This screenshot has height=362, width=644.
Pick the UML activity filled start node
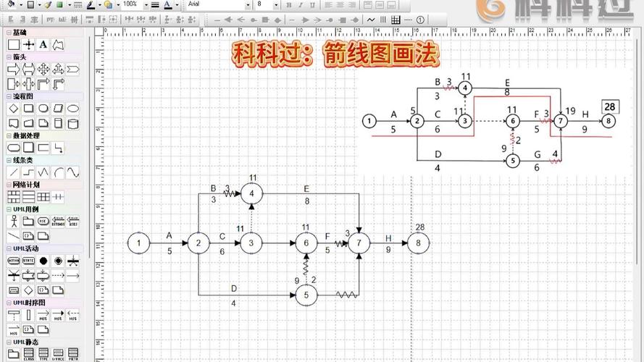43,261
